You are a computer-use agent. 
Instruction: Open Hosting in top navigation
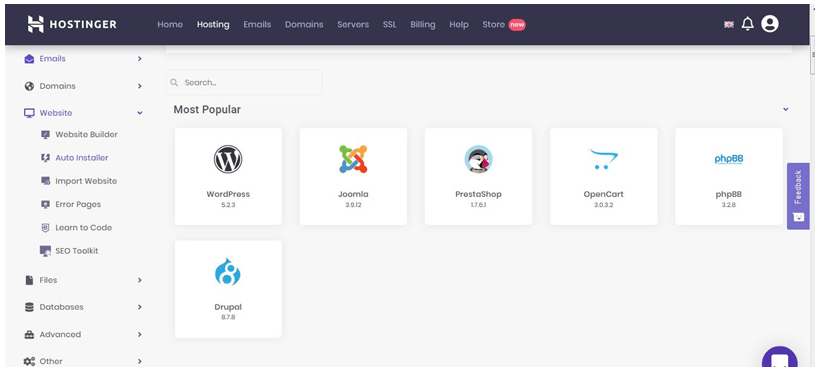(x=213, y=24)
